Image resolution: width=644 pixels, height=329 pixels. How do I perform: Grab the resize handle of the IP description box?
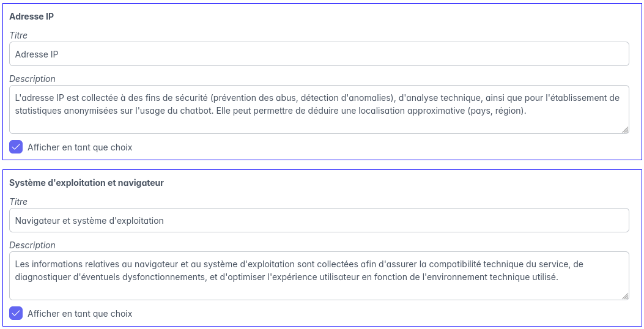625,130
